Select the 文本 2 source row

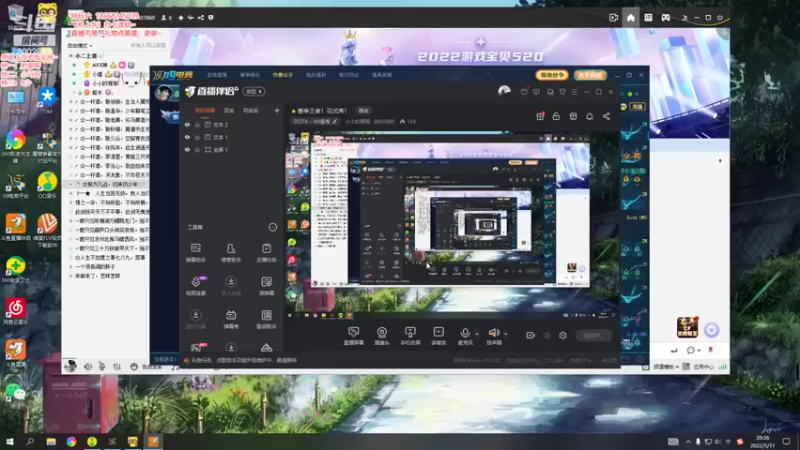point(232,125)
